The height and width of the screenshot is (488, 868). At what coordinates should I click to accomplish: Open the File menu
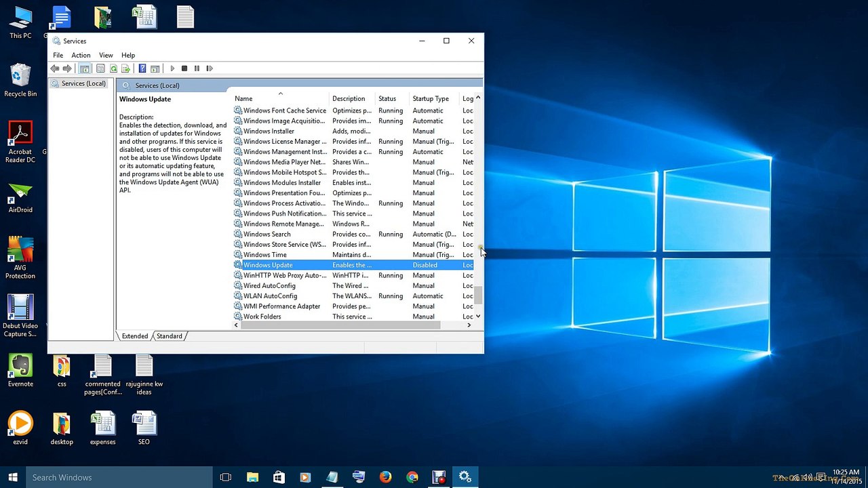[58, 55]
